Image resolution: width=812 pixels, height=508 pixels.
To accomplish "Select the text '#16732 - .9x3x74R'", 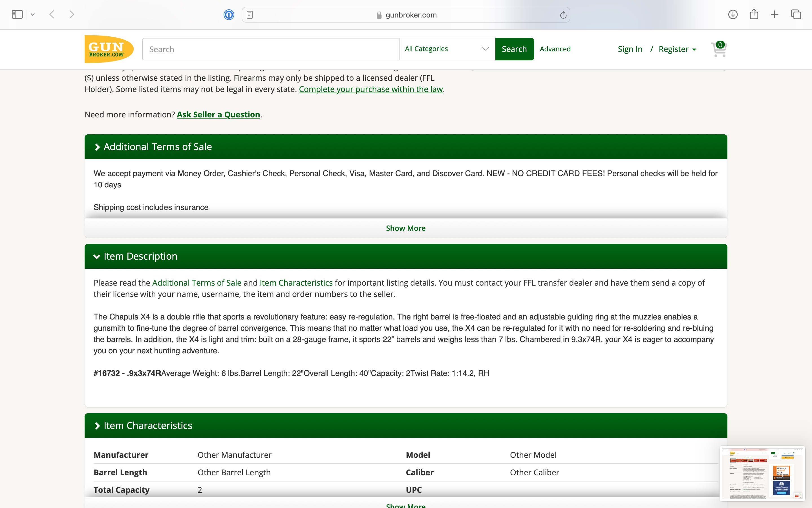I will 127,373.
